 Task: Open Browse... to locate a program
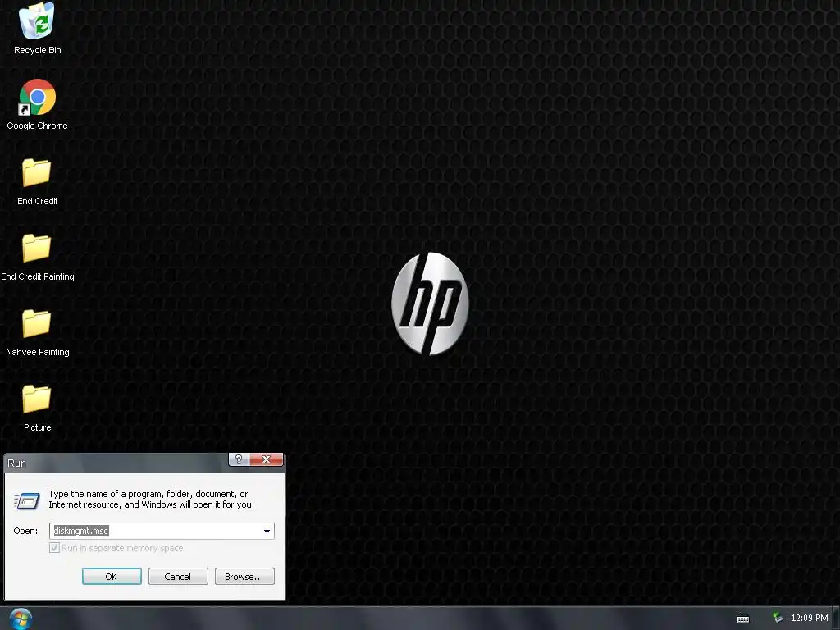pos(244,577)
